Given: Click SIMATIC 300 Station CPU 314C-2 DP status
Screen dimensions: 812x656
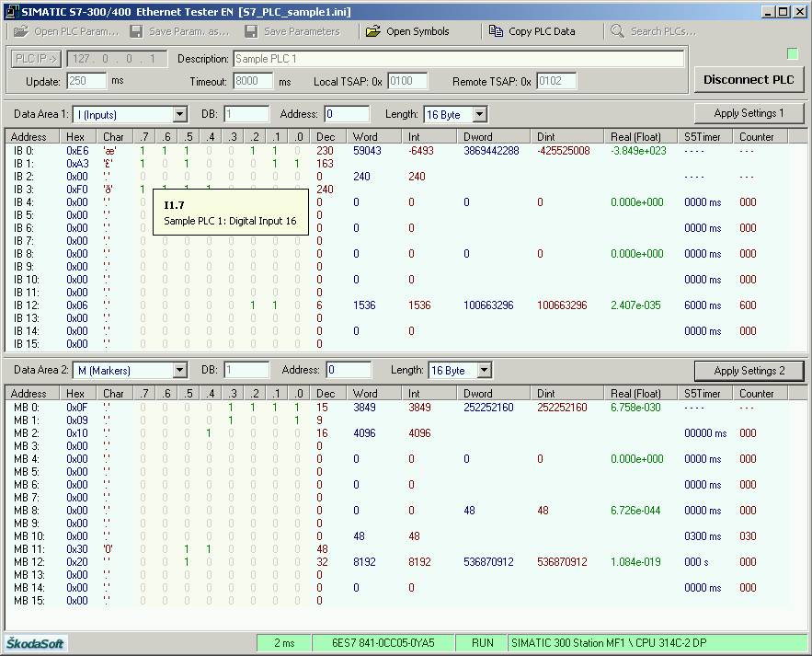Looking at the screenshot, I should [x=658, y=643].
